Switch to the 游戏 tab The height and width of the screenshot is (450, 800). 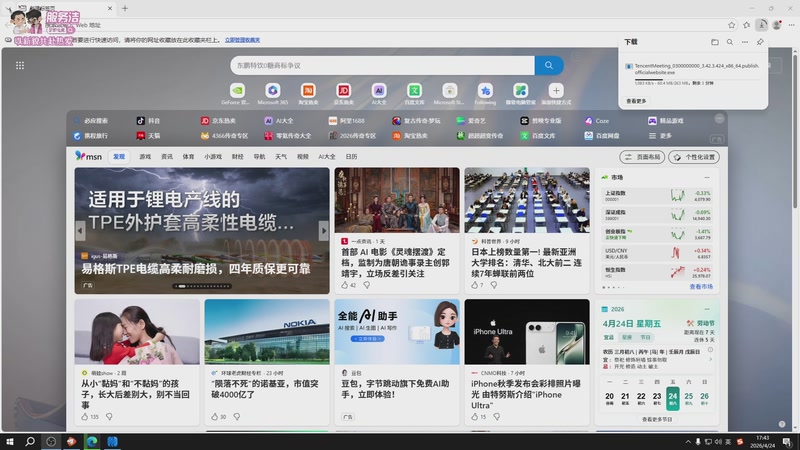click(145, 157)
